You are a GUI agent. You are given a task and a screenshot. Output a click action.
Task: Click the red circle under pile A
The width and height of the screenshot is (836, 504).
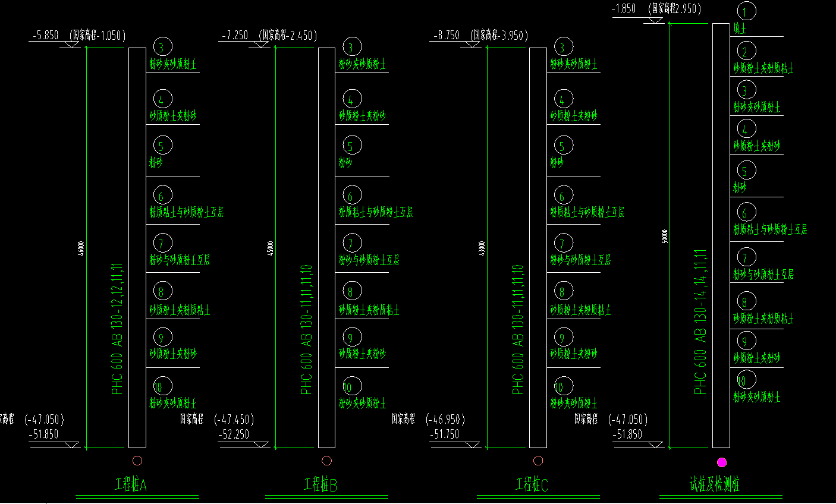click(137, 461)
